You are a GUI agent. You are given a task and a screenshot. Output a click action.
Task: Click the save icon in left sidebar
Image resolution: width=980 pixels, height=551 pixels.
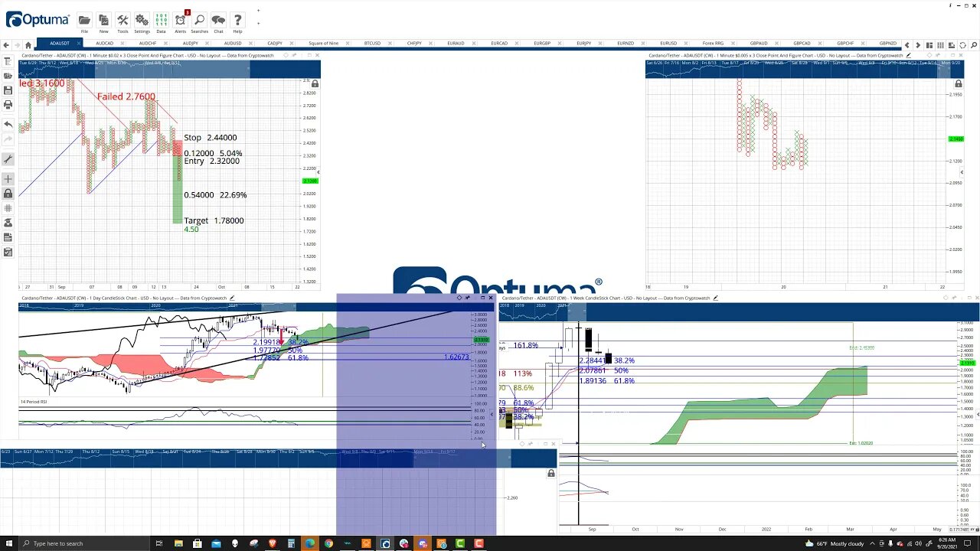(8, 90)
